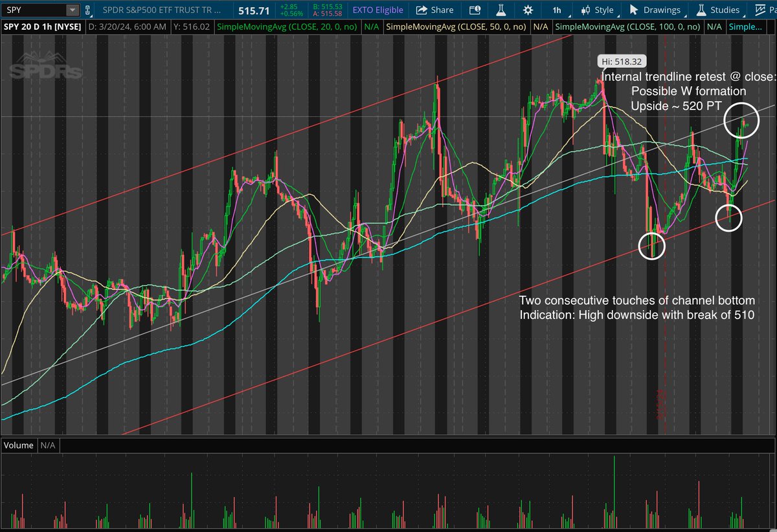Screen dimensions: 777x532
Task: Click the ask price A: 515.58
Action: tap(329, 14)
